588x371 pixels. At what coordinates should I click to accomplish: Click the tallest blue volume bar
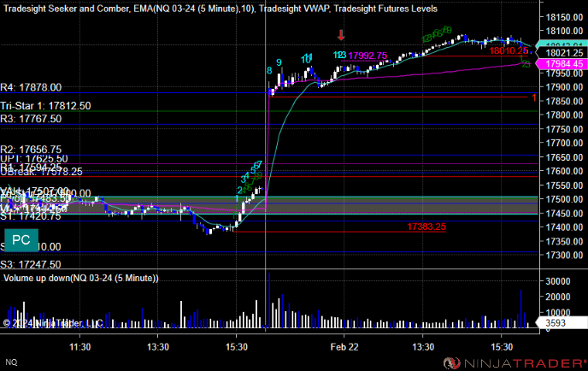click(x=269, y=301)
